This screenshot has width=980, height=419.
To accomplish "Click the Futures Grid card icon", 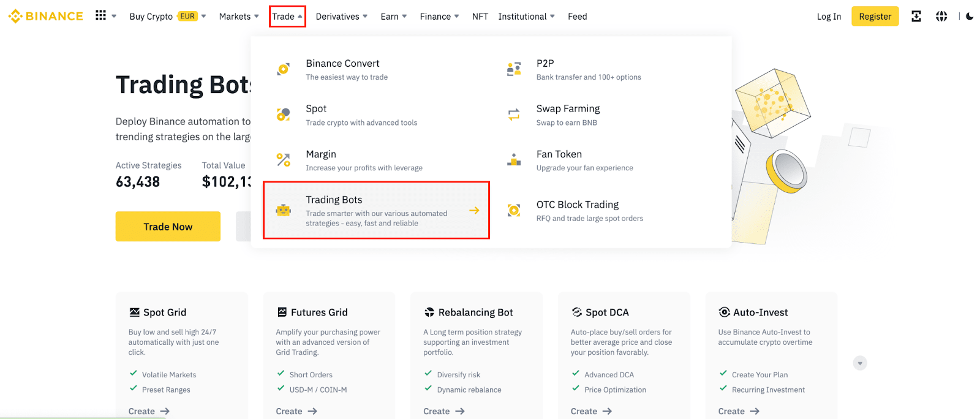I will click(282, 312).
